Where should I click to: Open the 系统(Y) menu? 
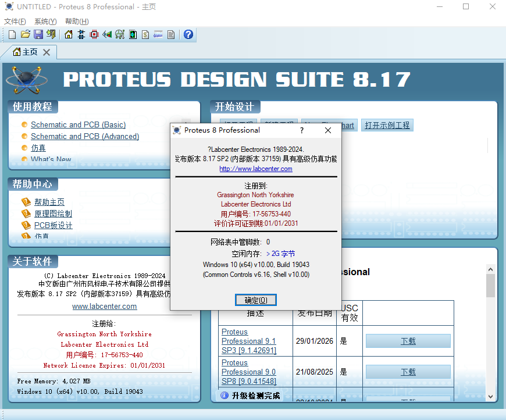45,22
